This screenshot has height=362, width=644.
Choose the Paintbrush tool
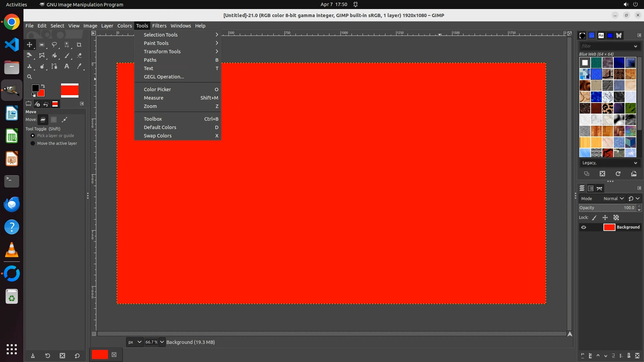click(67, 56)
